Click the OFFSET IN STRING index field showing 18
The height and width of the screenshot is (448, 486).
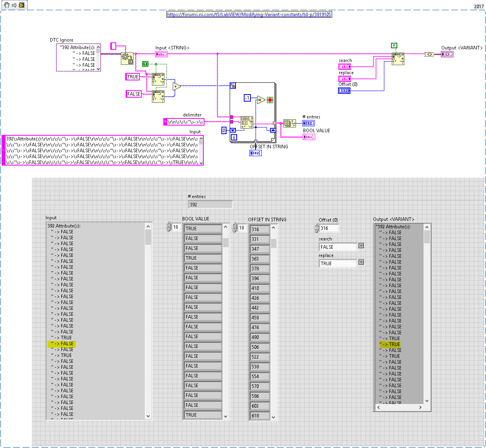(x=243, y=228)
